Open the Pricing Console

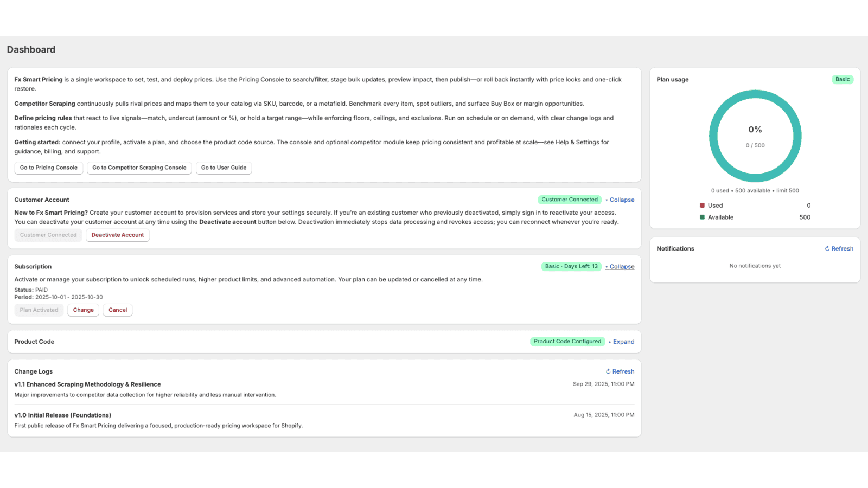[x=48, y=168]
